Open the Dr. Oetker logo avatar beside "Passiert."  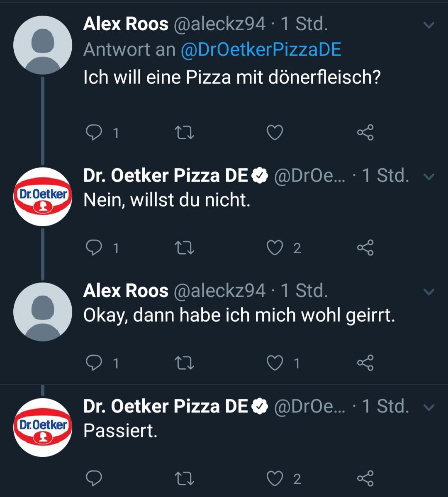43,427
